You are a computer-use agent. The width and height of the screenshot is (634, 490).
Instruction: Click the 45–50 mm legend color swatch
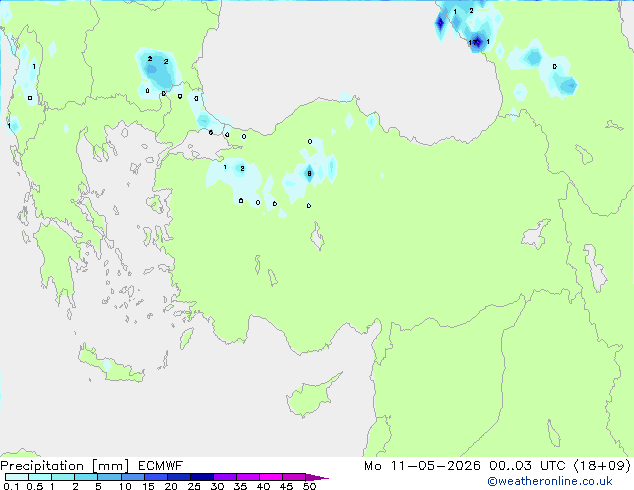coord(294,477)
